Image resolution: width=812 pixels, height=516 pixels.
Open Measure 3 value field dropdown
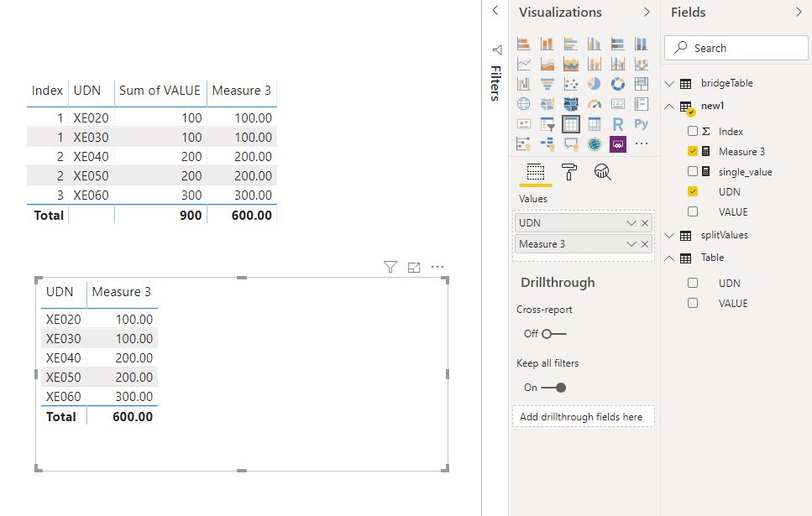coord(631,244)
